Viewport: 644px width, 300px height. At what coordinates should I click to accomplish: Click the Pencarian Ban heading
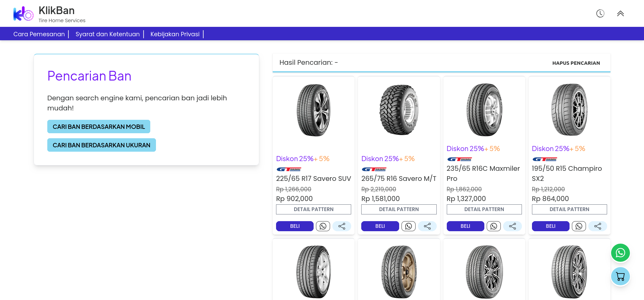click(x=89, y=76)
